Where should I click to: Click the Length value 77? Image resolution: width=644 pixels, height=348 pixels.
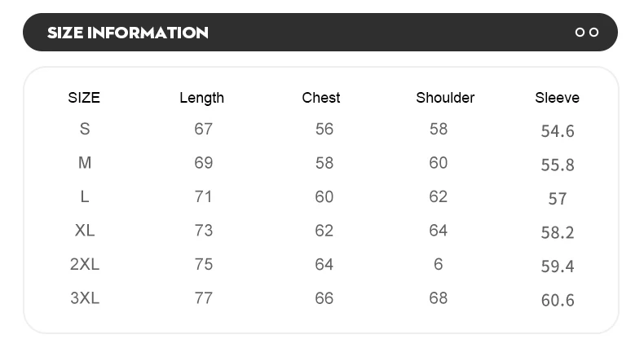(x=203, y=298)
